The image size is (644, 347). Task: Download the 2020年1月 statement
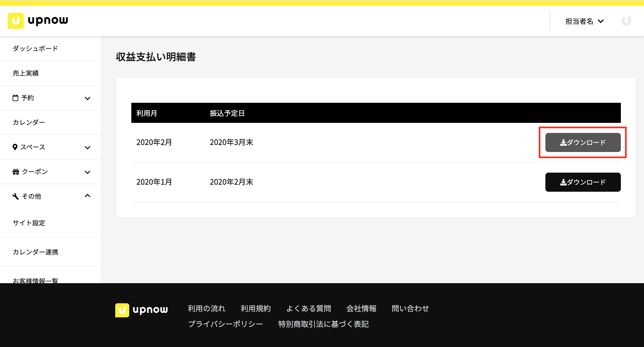583,182
